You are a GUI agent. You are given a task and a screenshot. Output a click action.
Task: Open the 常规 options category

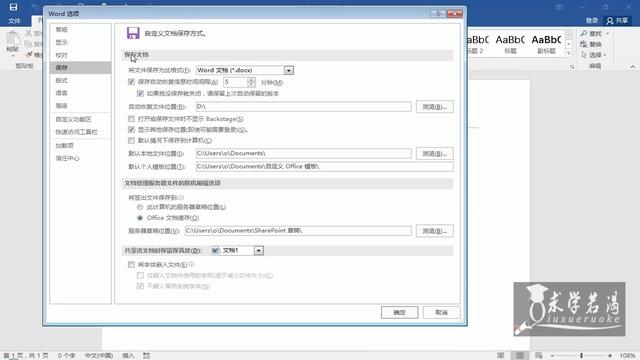tap(80, 29)
